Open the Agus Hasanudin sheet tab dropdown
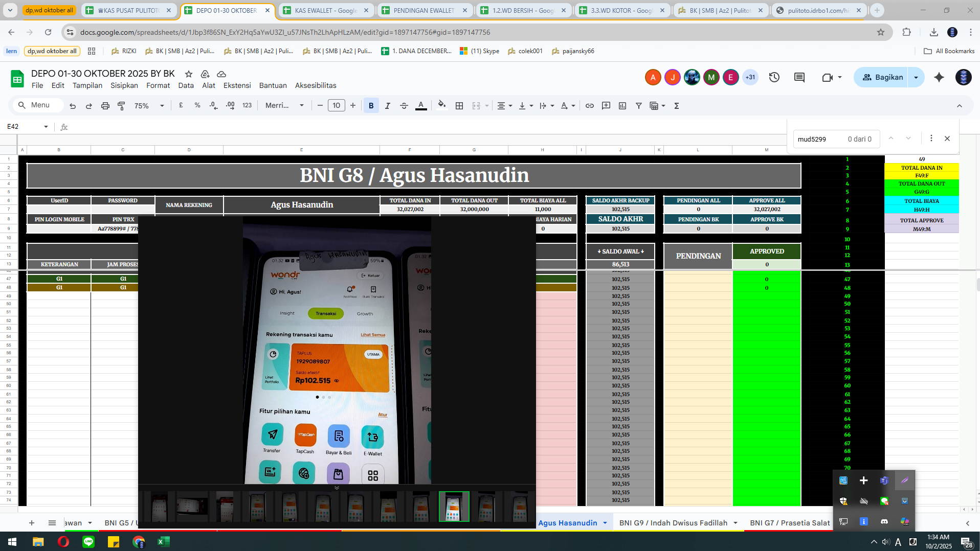Screen dimensions: 980x551 pyautogui.click(x=605, y=523)
